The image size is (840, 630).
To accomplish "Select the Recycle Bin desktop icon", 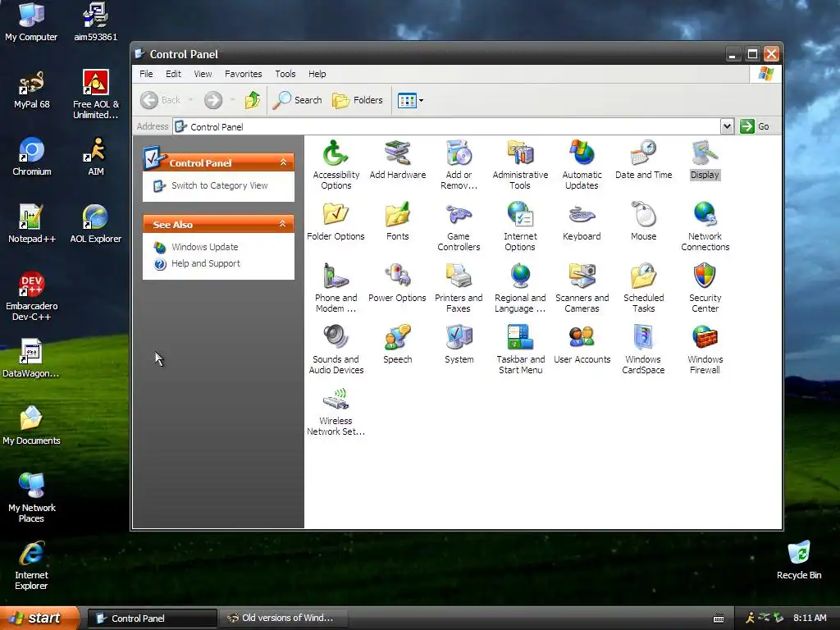I will 799,559.
